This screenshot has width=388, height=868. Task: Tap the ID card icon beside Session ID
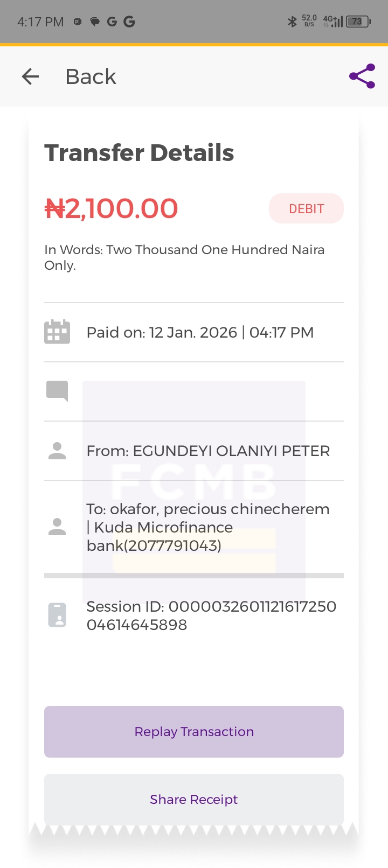click(57, 615)
